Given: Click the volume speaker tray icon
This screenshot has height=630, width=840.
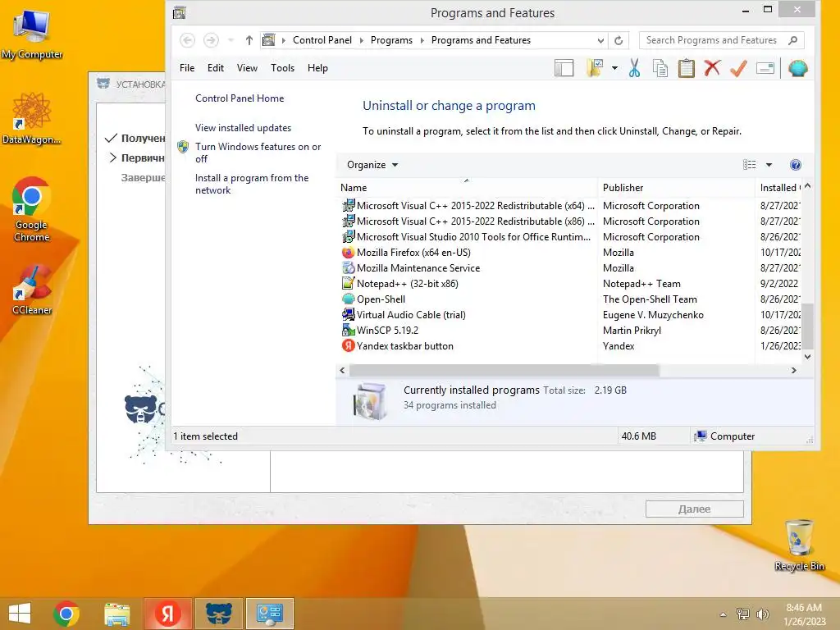Looking at the screenshot, I should [x=762, y=614].
